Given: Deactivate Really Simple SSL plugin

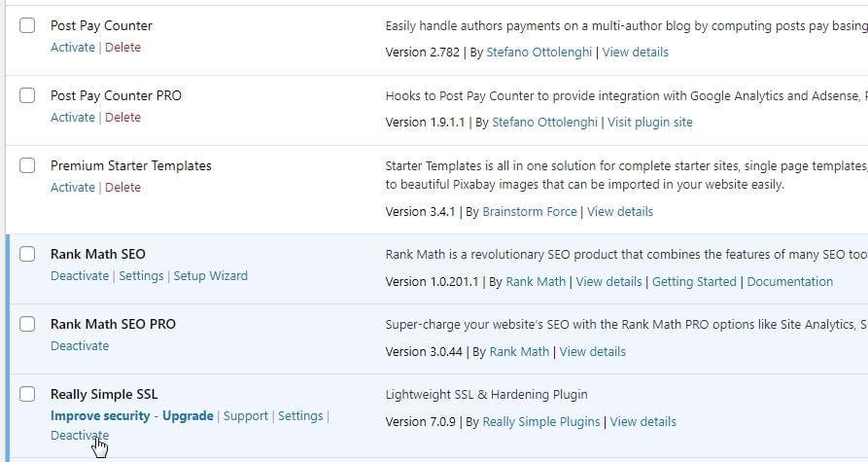Looking at the screenshot, I should click(80, 436).
